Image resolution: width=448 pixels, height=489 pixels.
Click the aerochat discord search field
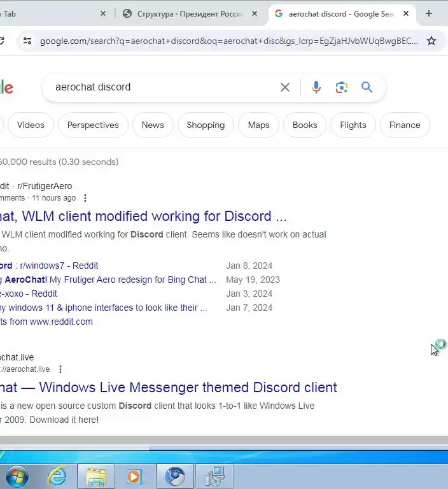162,87
